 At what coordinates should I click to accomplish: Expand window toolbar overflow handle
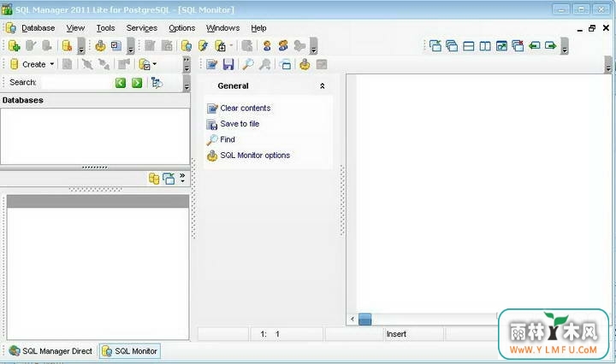(564, 46)
